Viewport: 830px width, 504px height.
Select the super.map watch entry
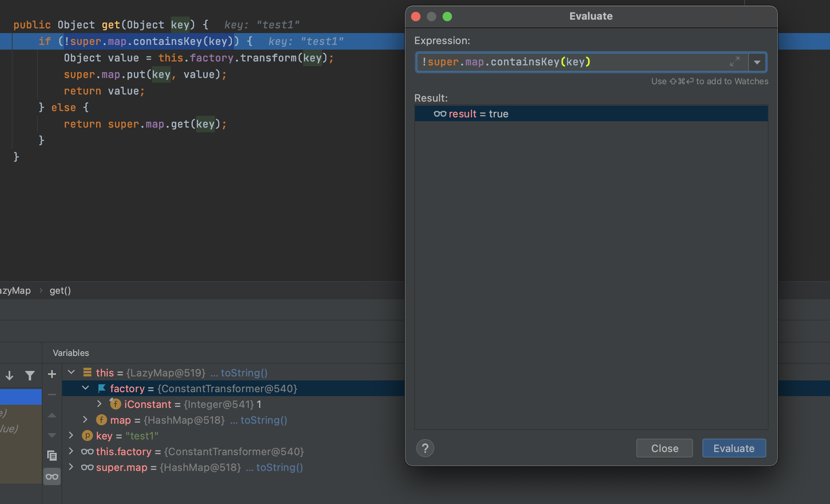tap(193, 467)
